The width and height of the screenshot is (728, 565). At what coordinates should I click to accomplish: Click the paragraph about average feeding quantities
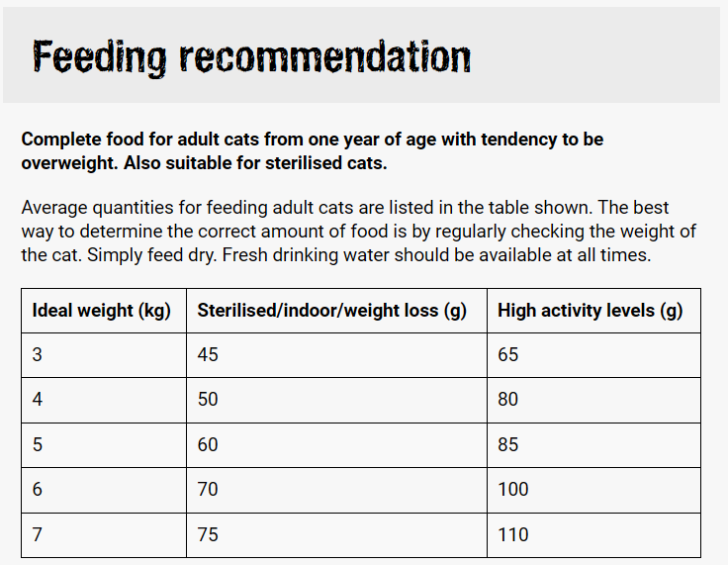[x=360, y=231]
